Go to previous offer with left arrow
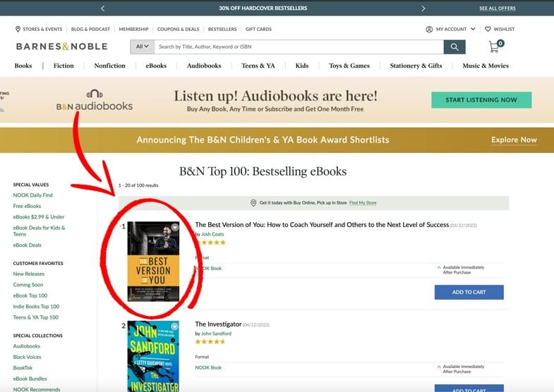 pyautogui.click(x=102, y=8)
